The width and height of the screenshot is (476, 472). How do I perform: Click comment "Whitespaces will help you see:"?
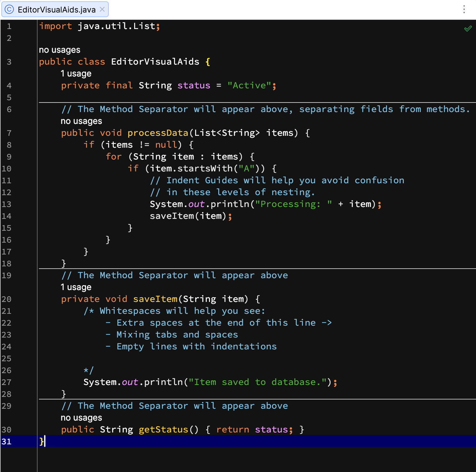174,311
